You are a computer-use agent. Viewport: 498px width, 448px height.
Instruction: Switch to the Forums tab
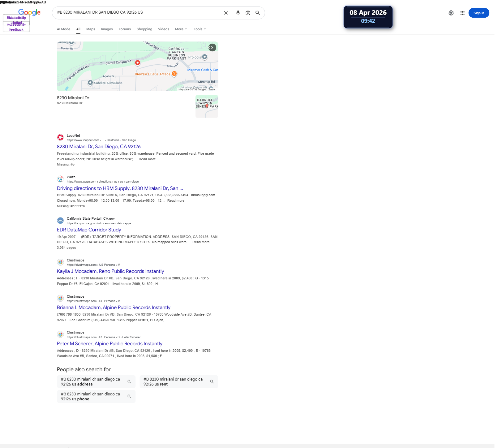click(125, 29)
